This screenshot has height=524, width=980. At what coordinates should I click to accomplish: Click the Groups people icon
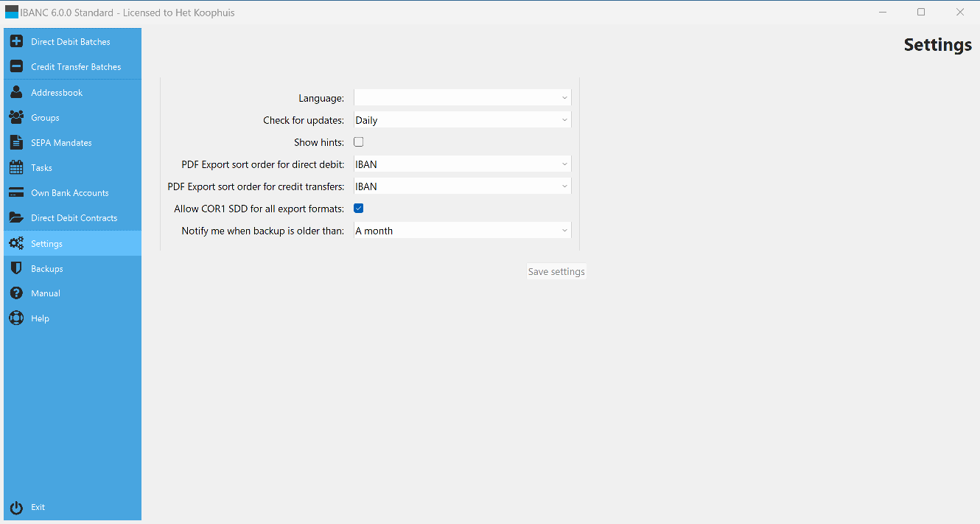[x=16, y=118]
